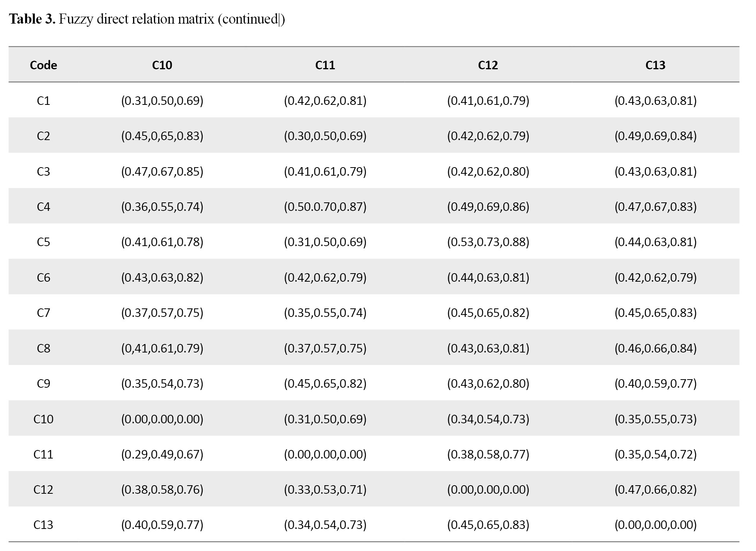Select row label C7
The image size is (756, 551).
coord(43,313)
